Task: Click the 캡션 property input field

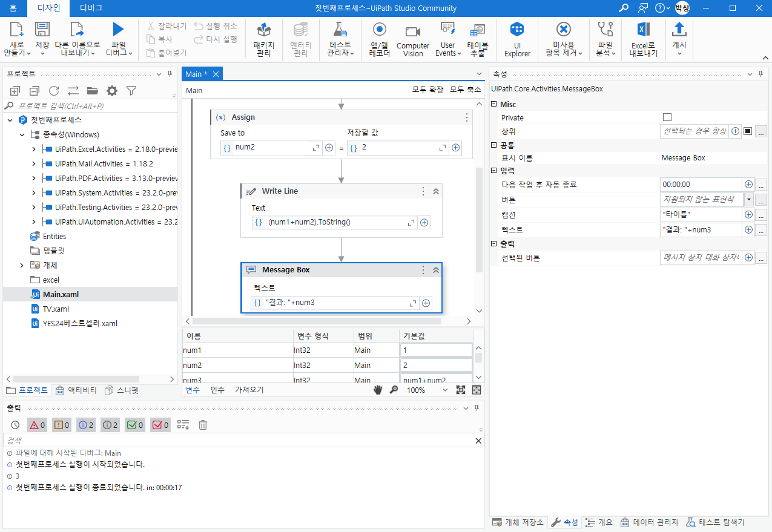Action: click(x=701, y=215)
